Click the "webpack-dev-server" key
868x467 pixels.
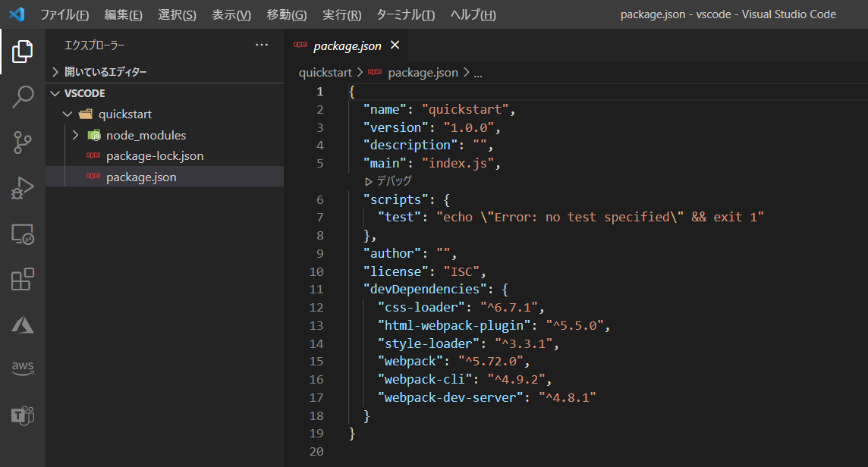[450, 397]
